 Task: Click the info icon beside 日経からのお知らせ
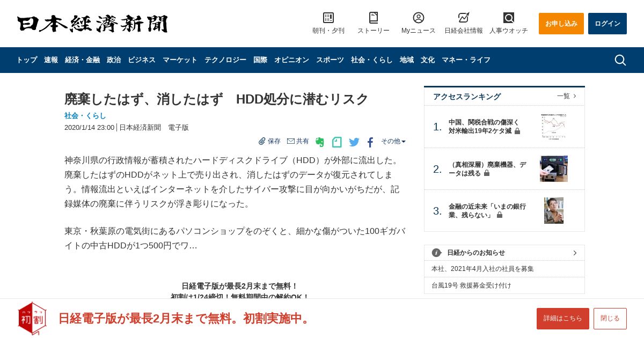(436, 253)
